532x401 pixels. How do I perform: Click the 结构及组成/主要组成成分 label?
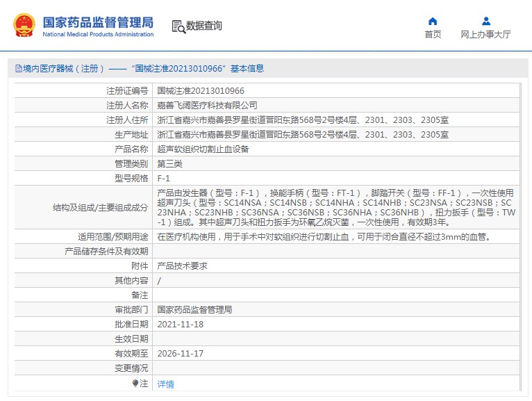click(101, 208)
